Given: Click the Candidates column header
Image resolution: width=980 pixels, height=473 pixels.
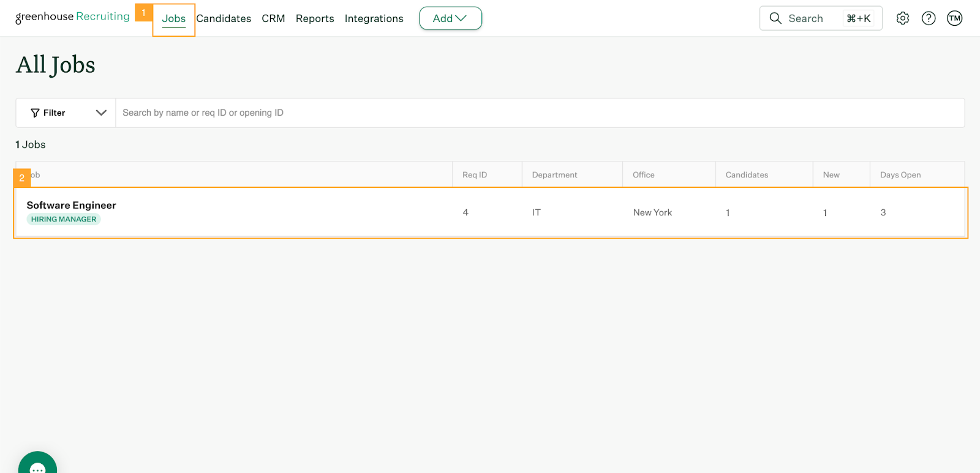Looking at the screenshot, I should [x=746, y=175].
